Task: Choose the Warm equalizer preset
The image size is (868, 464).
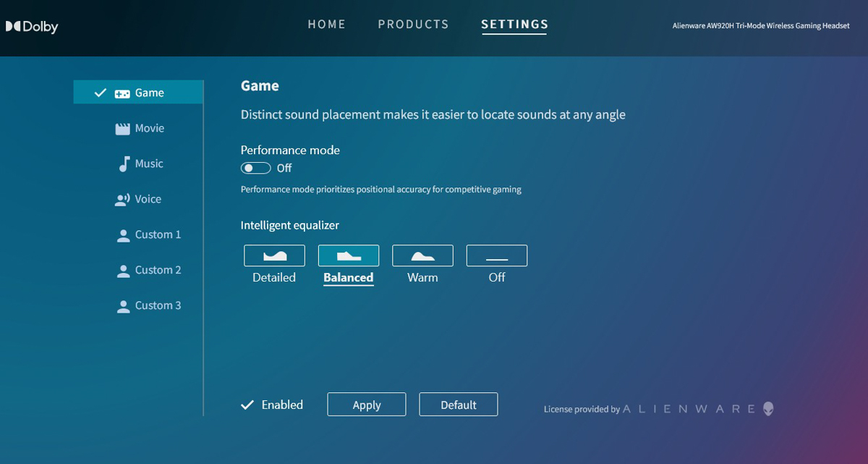Action: click(422, 256)
